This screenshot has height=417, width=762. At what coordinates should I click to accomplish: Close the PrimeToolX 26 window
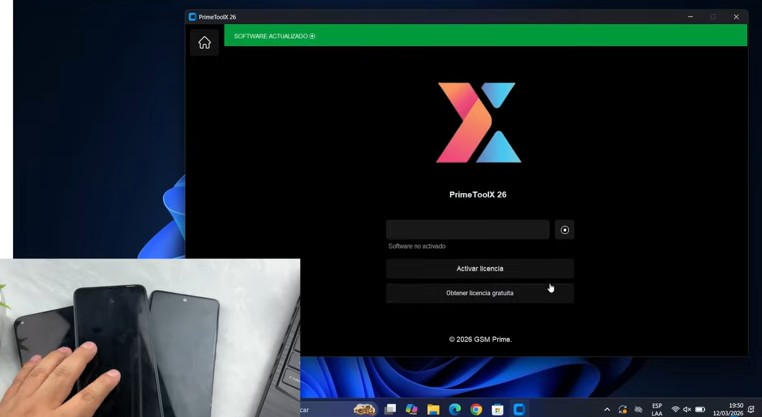point(736,17)
